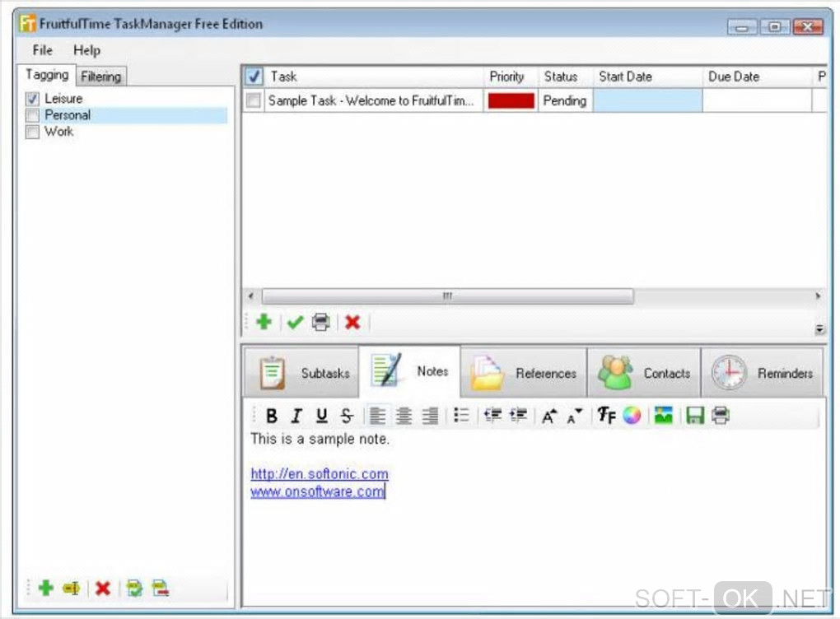Viewport: 840px width, 619px height.
Task: Click the highlighted Start Date cell
Action: [647, 100]
